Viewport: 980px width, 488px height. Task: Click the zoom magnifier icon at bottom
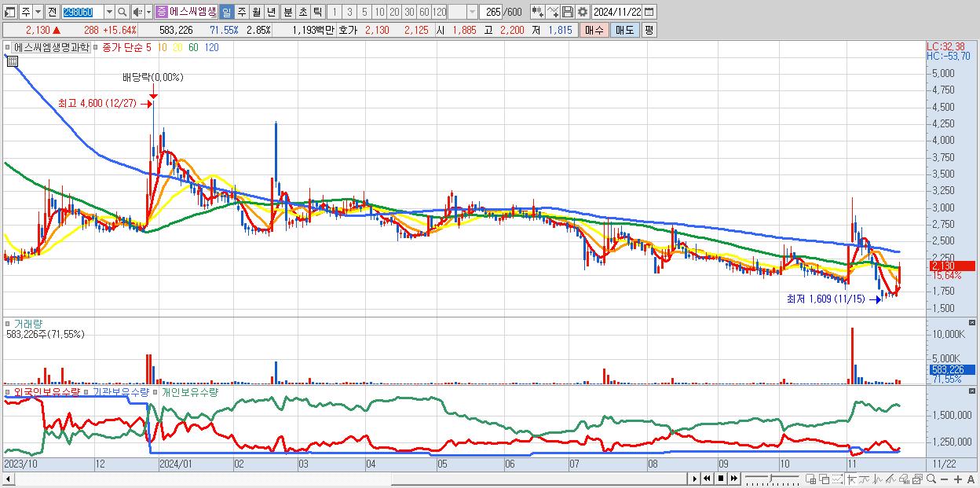pyautogui.click(x=931, y=479)
